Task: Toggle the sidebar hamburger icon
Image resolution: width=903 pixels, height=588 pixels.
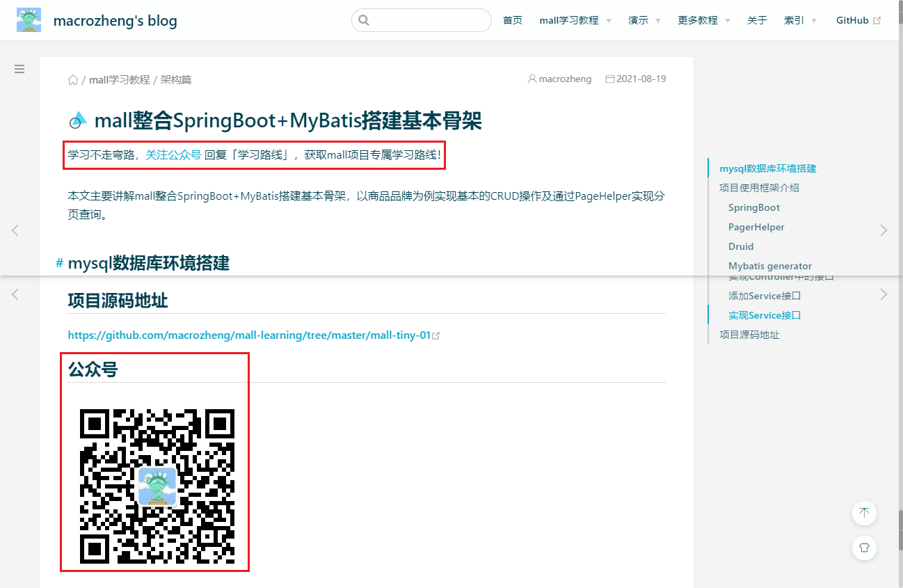Action: 19,69
